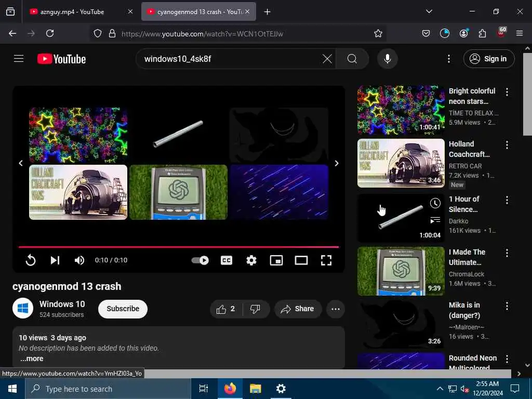Open Holland Coachcraft Vans end-screen suggestion
The image size is (532, 399).
tap(78, 192)
